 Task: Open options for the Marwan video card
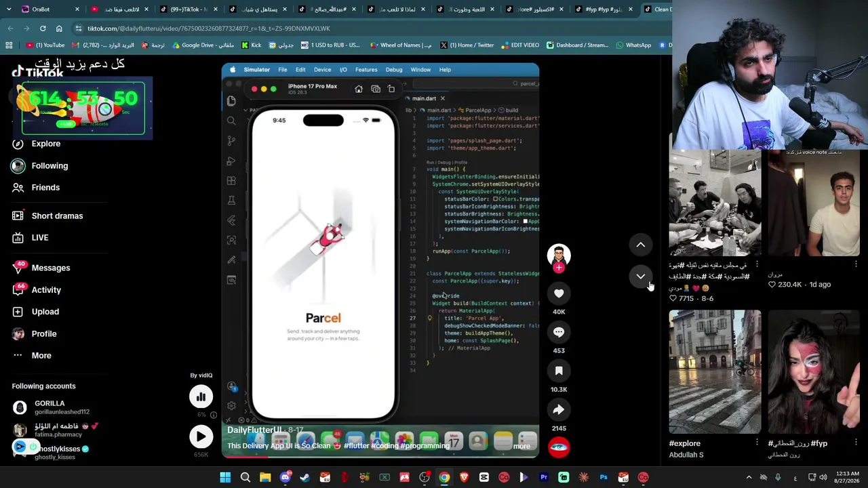(856, 264)
